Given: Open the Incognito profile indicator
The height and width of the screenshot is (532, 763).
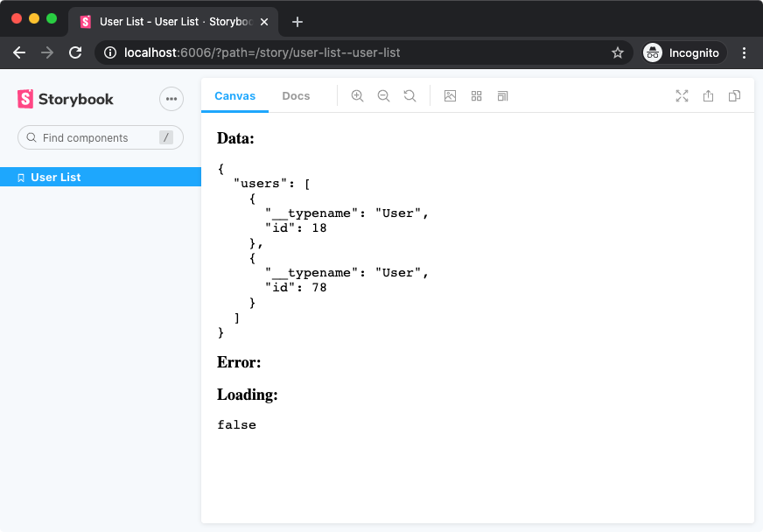Looking at the screenshot, I should coord(683,52).
